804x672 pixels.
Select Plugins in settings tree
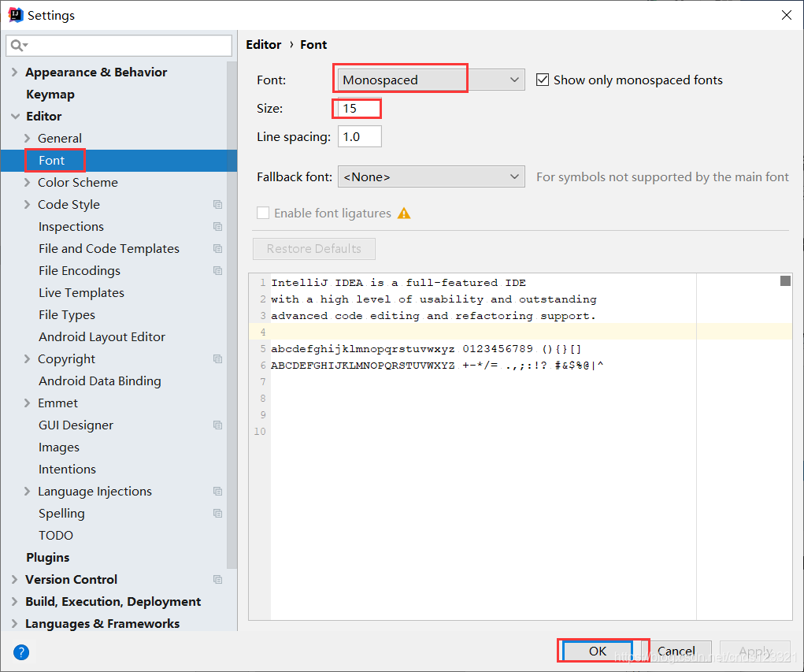point(48,557)
